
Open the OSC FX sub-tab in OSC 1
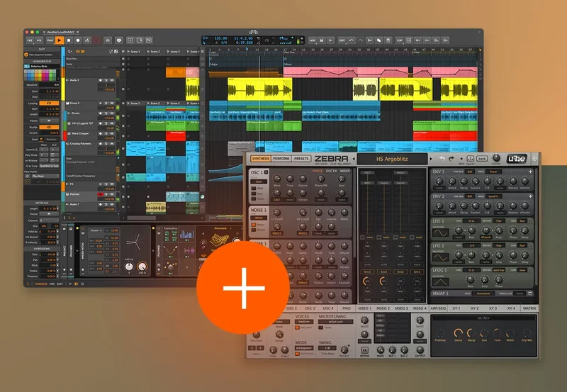point(331,171)
